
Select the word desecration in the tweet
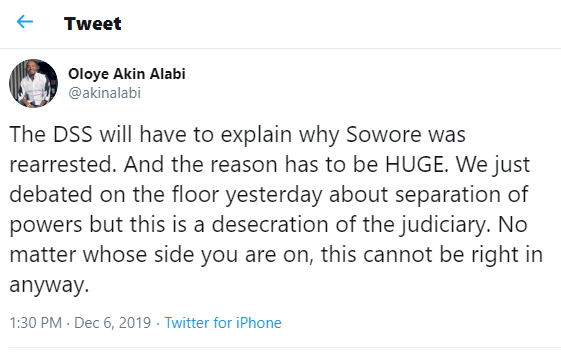[x=270, y=225]
